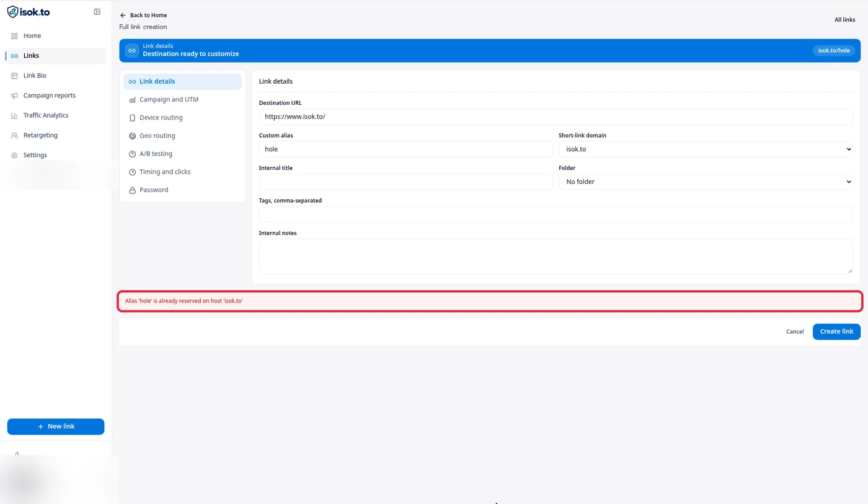Open the Short-link domain dropdown
The width and height of the screenshot is (868, 504).
pyautogui.click(x=706, y=149)
